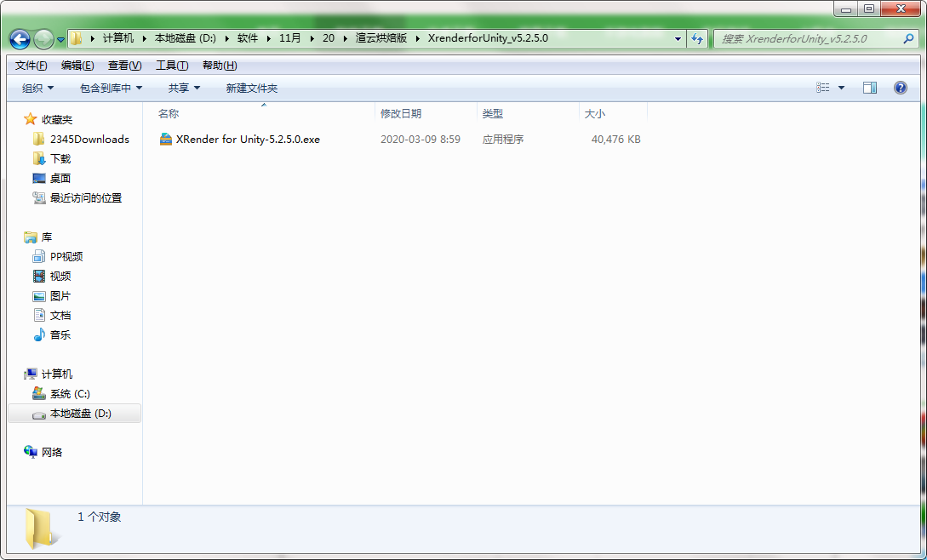Screen dimensions: 927x560
Task: Click the Forward navigation arrow button
Action: point(43,39)
